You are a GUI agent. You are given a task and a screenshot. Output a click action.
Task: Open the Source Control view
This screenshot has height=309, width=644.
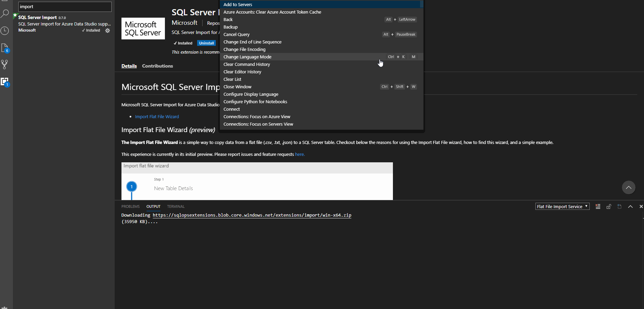[5, 65]
